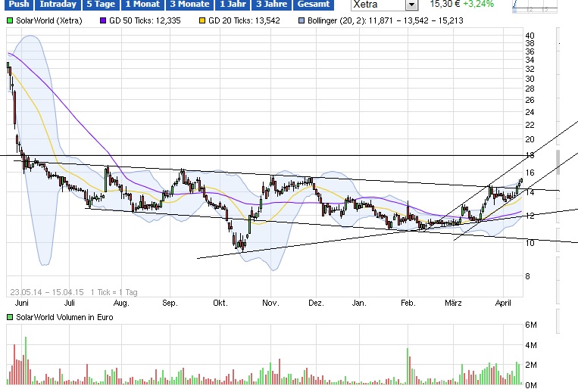Screen dimensions: 578x392
Task: Switch to the 3 Monate tab
Action: [189, 5]
